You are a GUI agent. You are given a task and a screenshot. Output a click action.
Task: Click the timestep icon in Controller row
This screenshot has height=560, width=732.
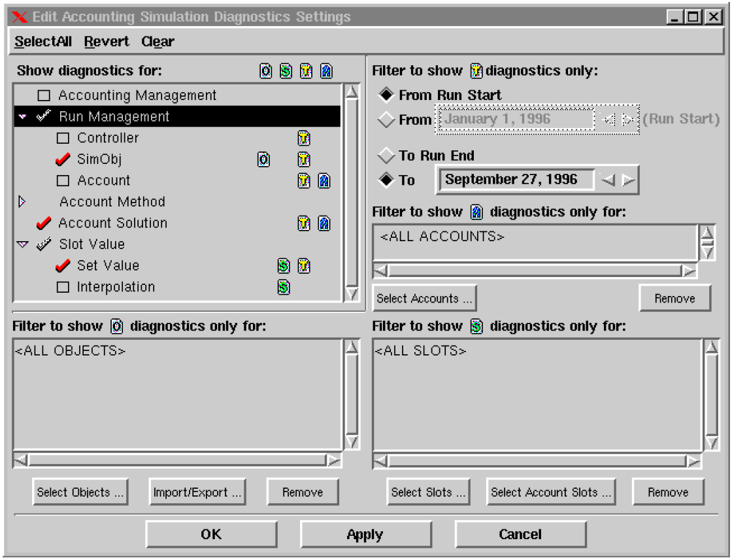click(304, 138)
